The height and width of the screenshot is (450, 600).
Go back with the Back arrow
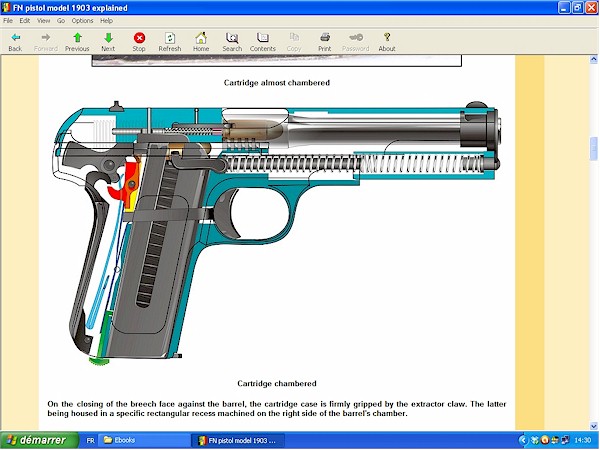(x=15, y=42)
